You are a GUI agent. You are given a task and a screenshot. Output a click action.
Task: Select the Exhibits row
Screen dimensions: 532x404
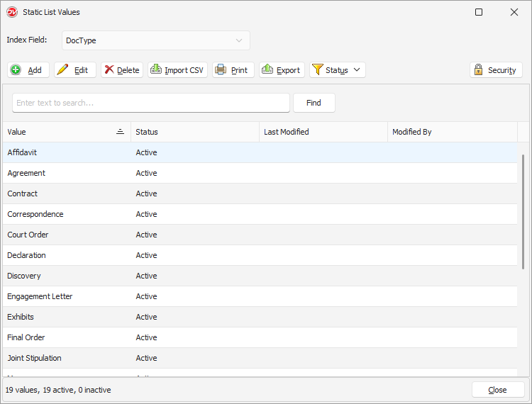coord(260,317)
